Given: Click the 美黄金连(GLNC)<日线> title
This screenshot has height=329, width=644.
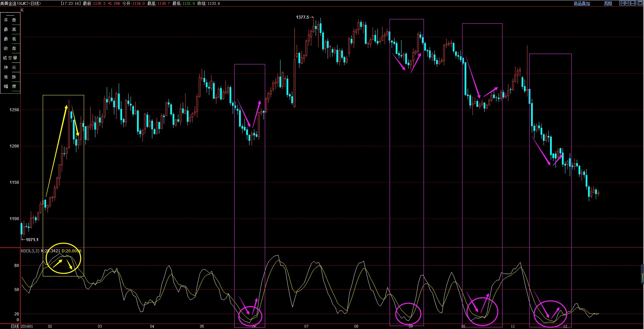Looking at the screenshot, I should pyautogui.click(x=21, y=3).
